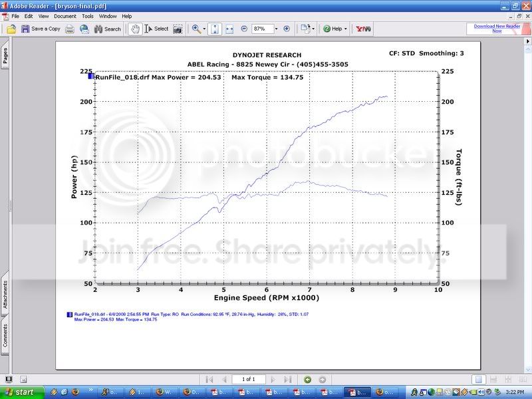Open the 87% zoom level dropdown
The image size is (532, 399).
point(276,29)
